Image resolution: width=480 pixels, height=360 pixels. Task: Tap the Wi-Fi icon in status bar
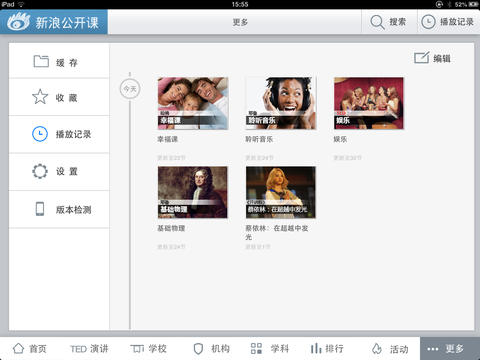pyautogui.click(x=21, y=4)
